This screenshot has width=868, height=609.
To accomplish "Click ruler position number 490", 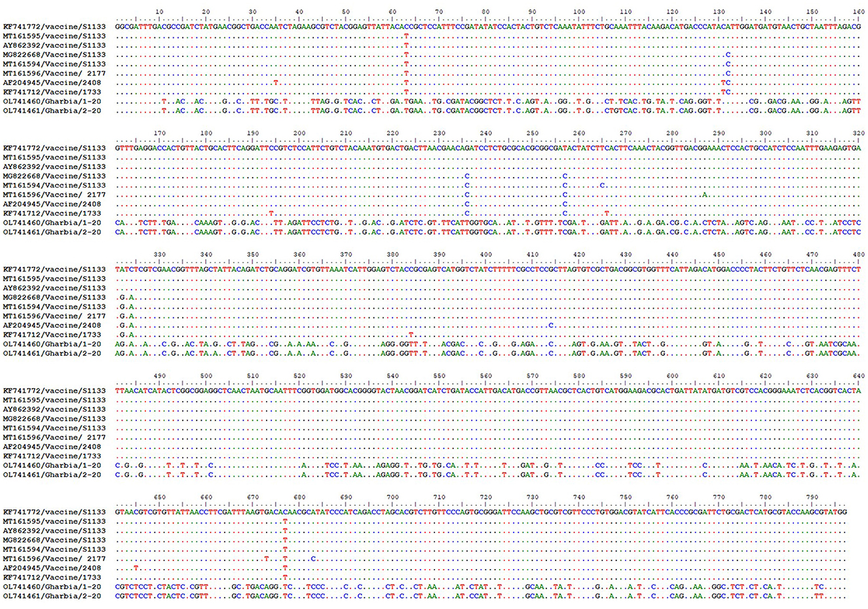I will (x=159, y=376).
